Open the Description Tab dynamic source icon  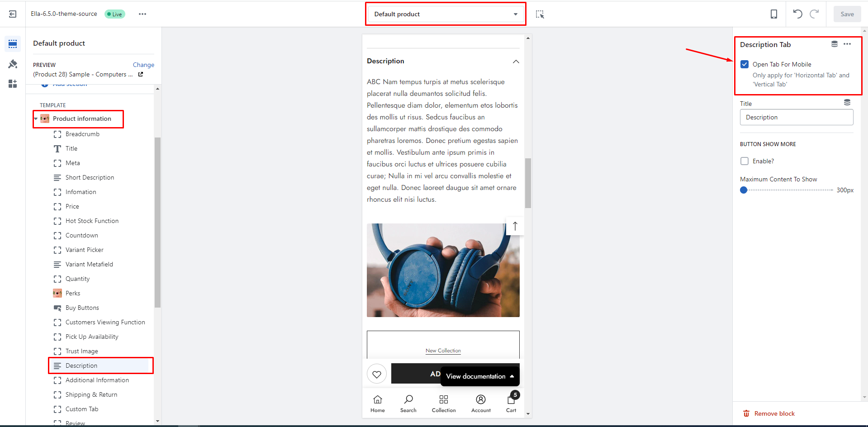tap(835, 44)
